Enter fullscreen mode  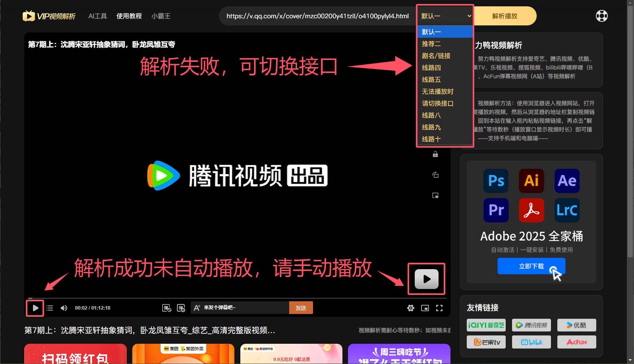[439, 308]
